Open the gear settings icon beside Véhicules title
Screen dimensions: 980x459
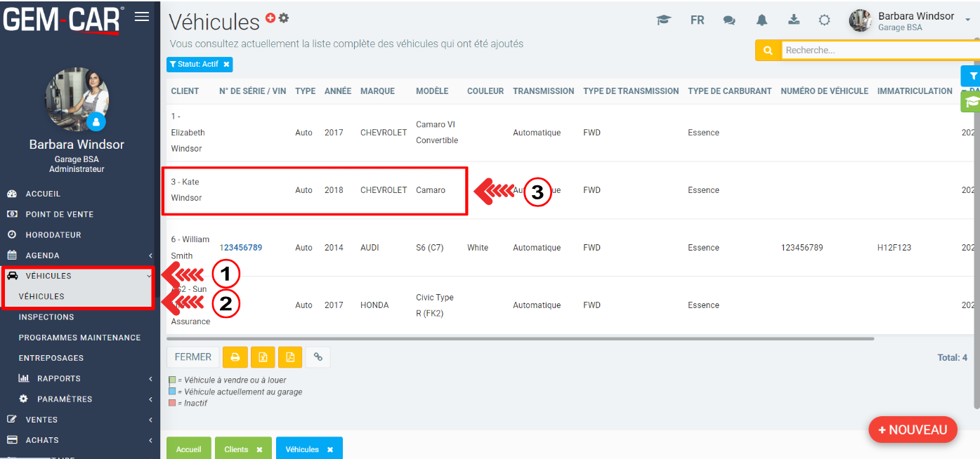coord(284,18)
